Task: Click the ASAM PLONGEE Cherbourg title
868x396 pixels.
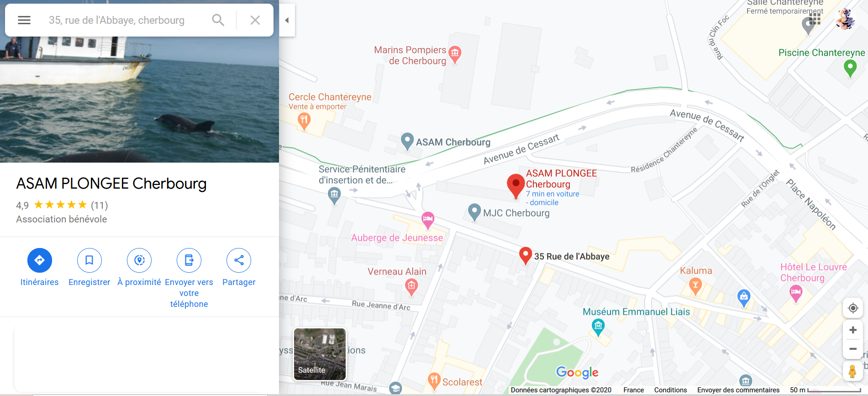Action: pyautogui.click(x=111, y=184)
